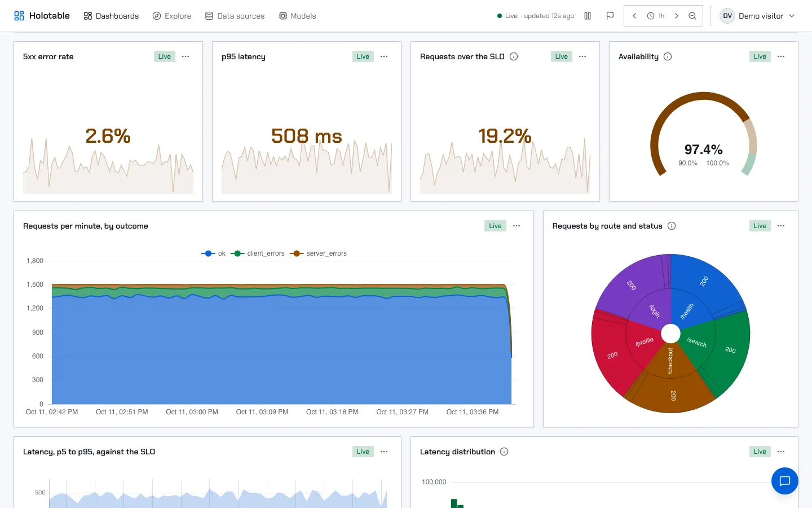812x508 pixels.
Task: Open options for Latency, p5 to p95 panel
Action: [384, 452]
